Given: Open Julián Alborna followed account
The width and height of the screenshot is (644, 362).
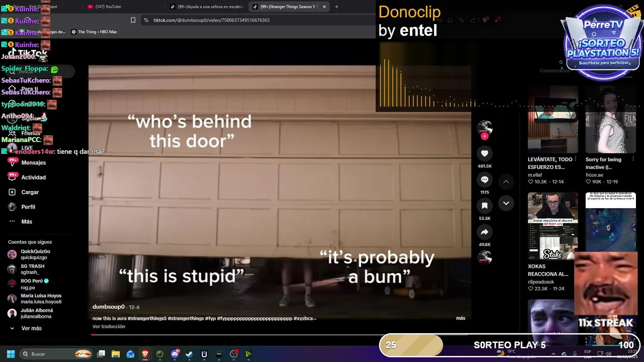Looking at the screenshot, I should (37, 313).
